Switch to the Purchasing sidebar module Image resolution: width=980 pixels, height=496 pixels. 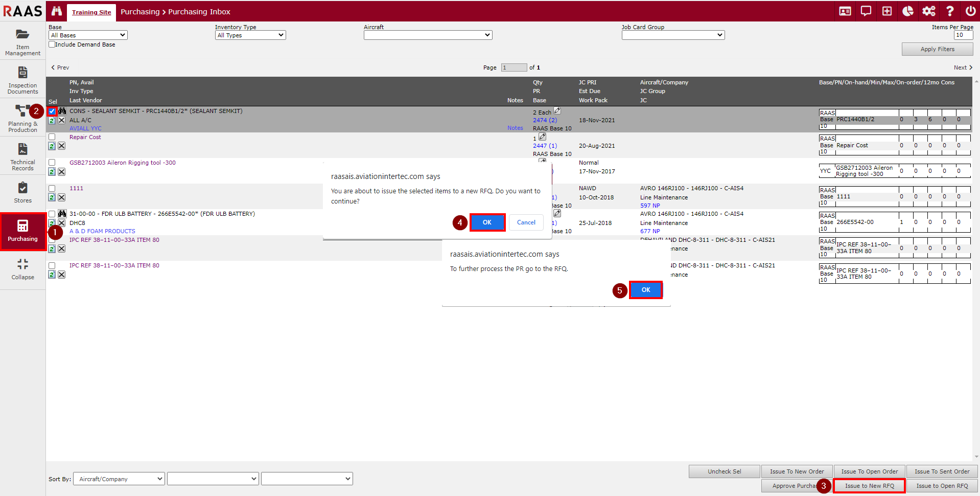22,231
